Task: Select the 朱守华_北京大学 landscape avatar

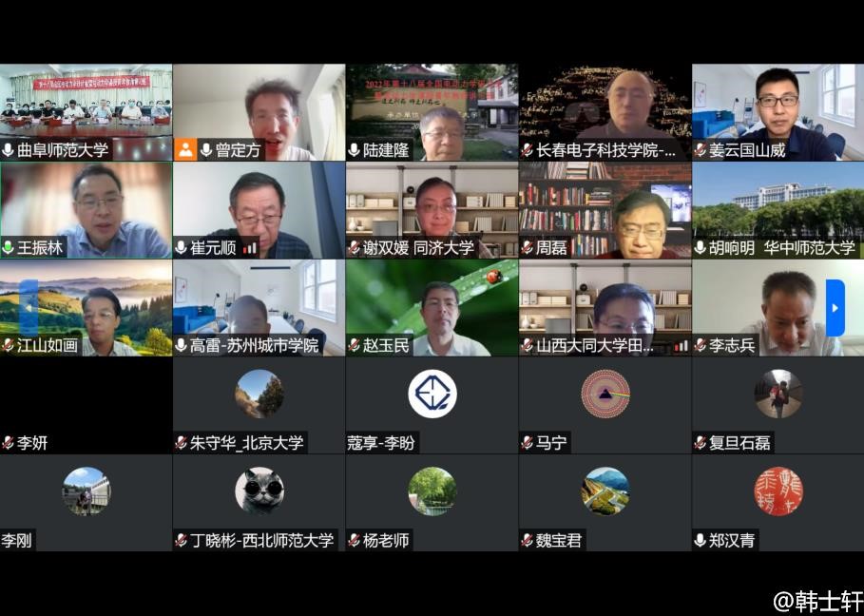Action: pos(259,394)
